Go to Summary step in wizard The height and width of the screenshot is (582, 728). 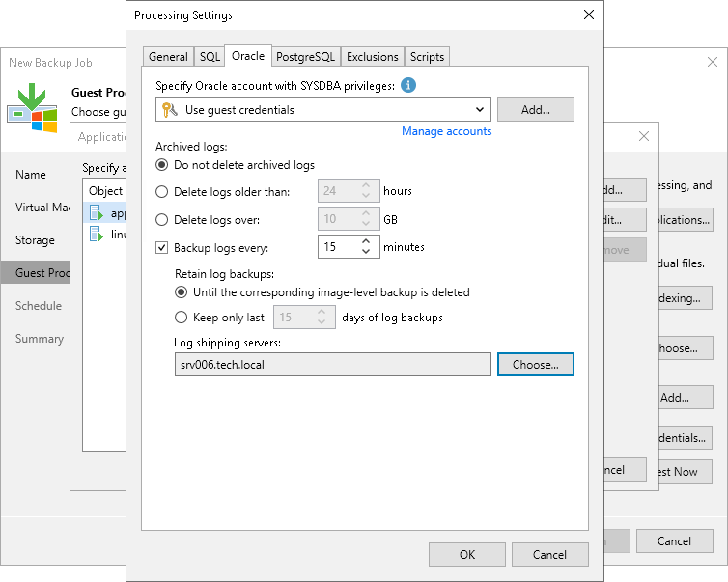40,339
